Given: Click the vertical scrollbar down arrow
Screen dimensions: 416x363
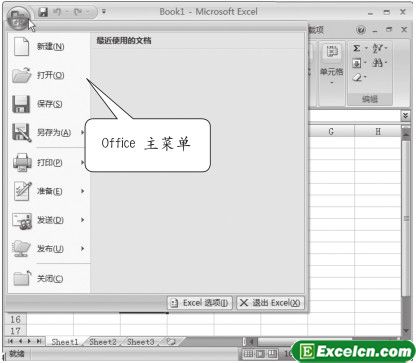Looking at the screenshot, I should point(406,331).
